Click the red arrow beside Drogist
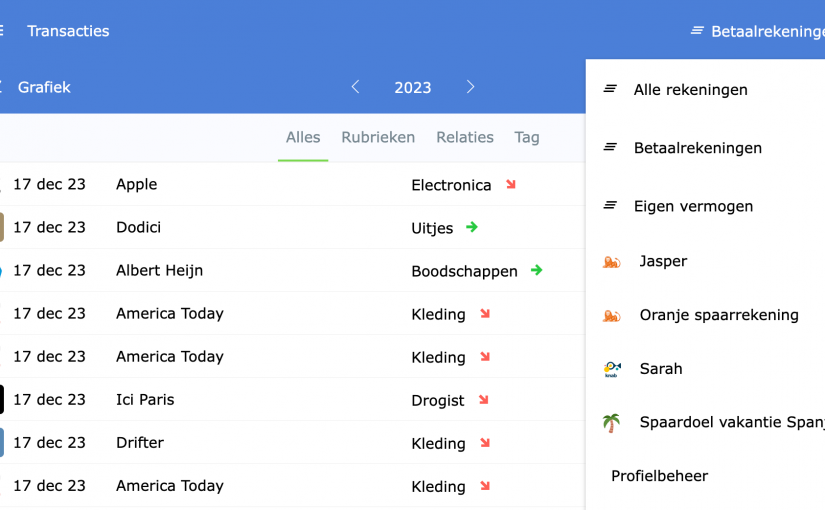This screenshot has height=510, width=825. coord(484,400)
